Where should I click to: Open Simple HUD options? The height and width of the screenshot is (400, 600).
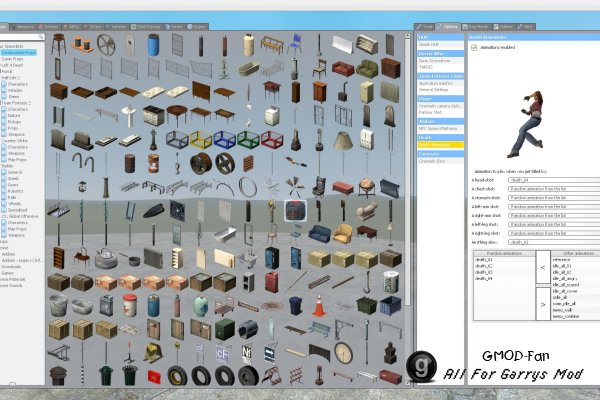(x=440, y=44)
